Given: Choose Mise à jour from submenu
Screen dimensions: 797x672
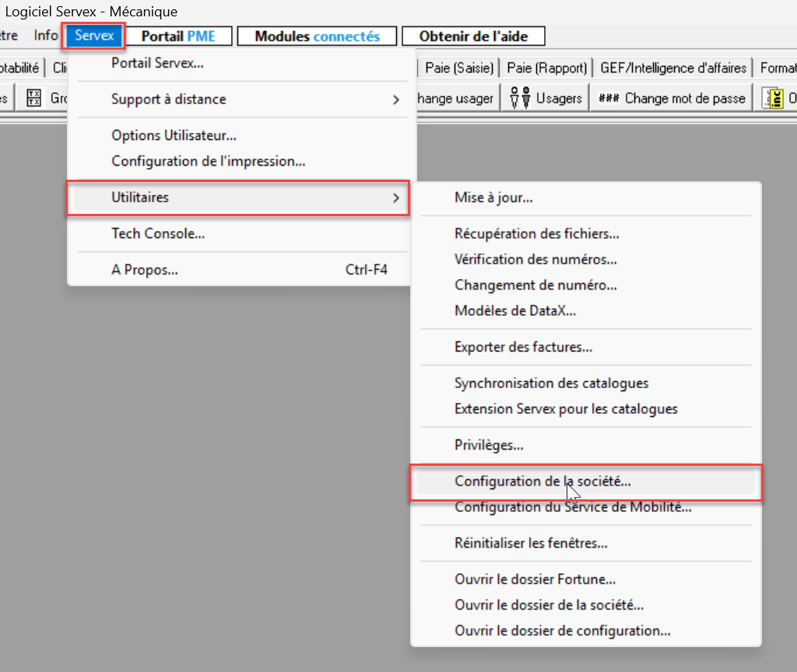Looking at the screenshot, I should [493, 198].
